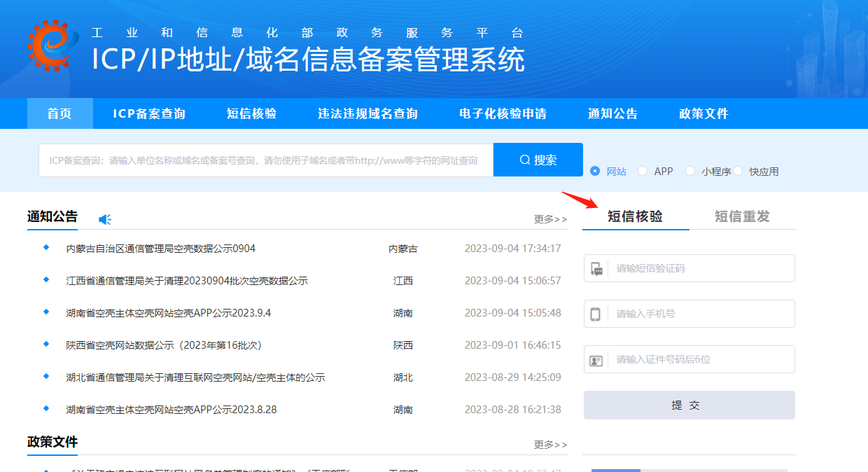Focus the 请输入手机号 input field
Screen dimensions: 868x472
[689, 314]
